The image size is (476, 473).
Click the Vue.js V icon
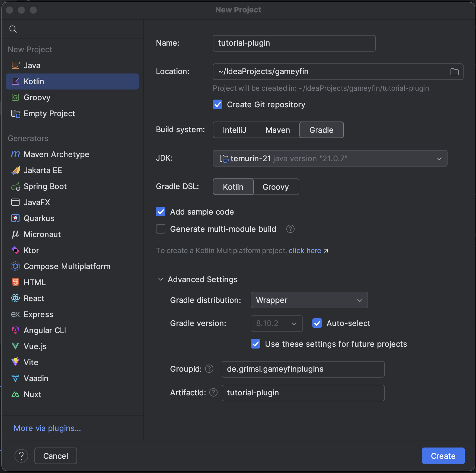15,346
